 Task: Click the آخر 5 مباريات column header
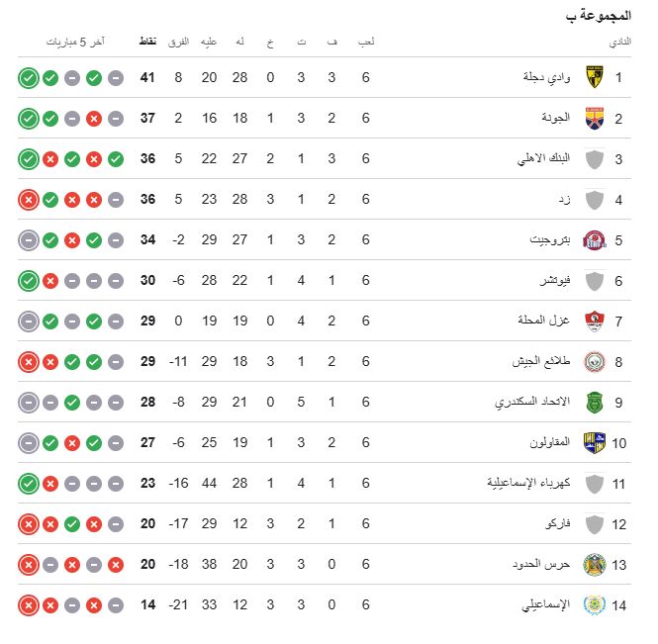(x=78, y=43)
